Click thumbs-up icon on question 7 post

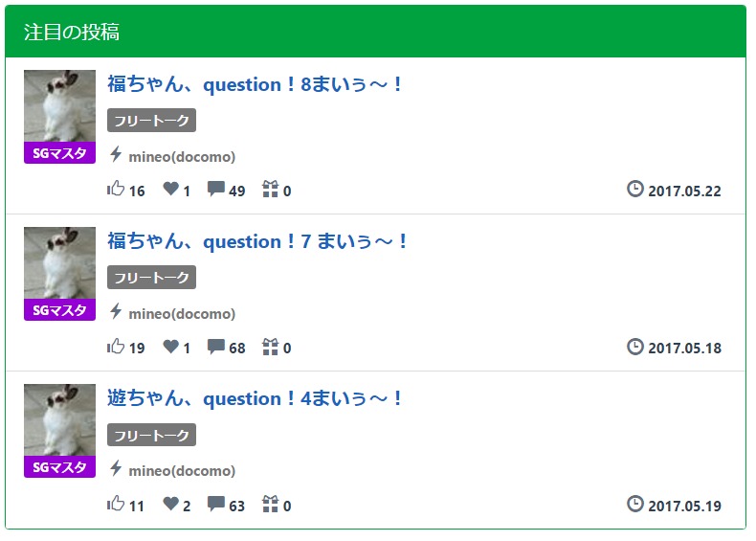[x=116, y=346]
